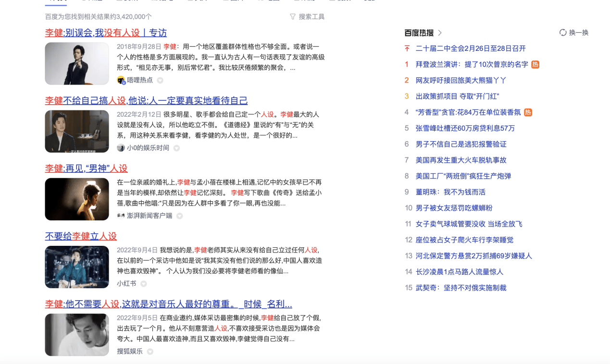The image size is (610, 364).
Task: Open the chevron beside 百度热搜
Action: tap(440, 33)
